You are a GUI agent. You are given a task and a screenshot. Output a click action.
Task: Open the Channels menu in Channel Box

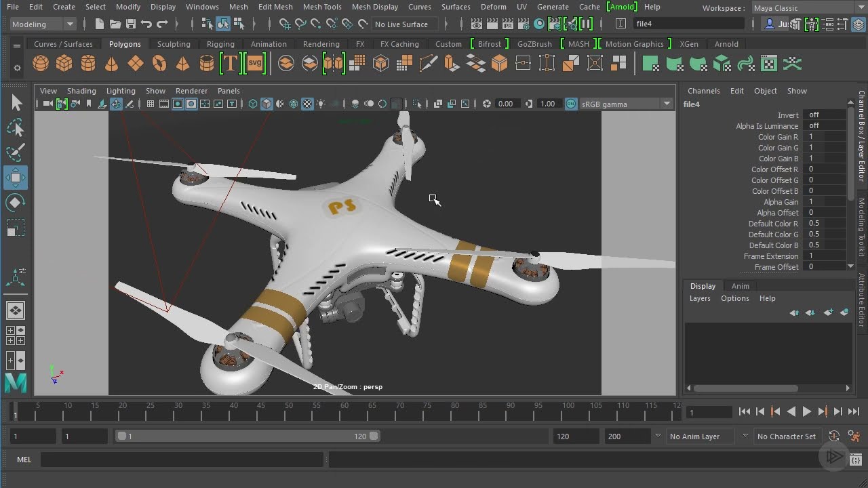tap(703, 91)
